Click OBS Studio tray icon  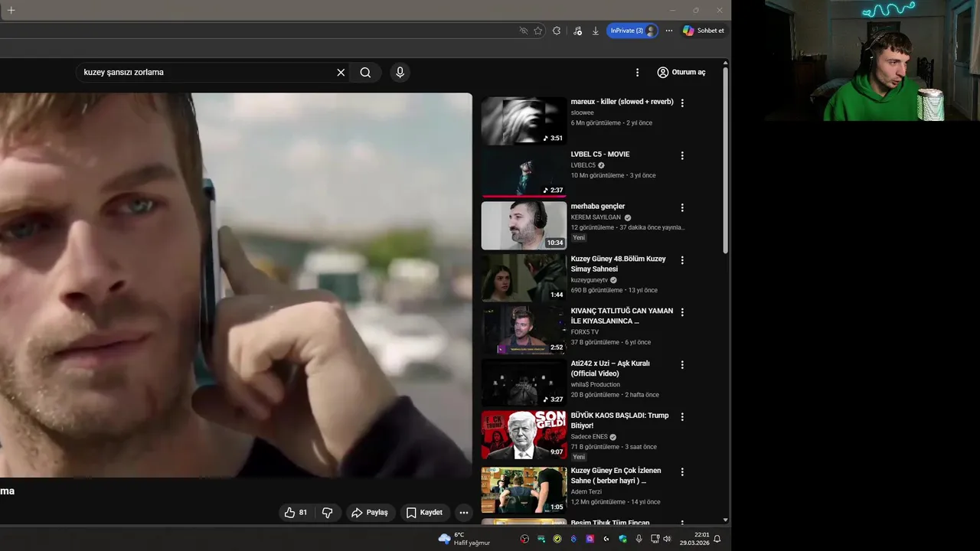(x=524, y=539)
